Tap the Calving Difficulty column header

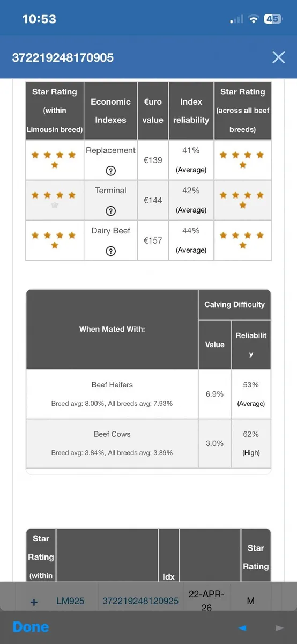pos(234,304)
